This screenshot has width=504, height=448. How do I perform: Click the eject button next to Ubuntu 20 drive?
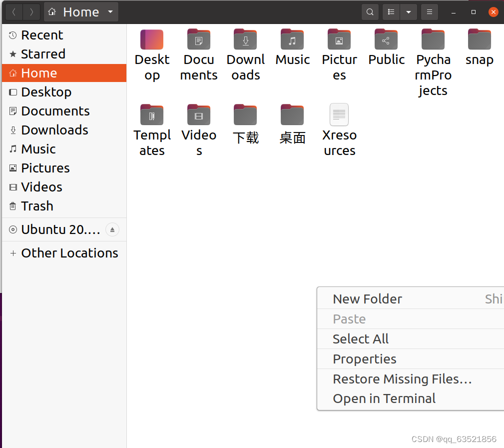(x=112, y=229)
